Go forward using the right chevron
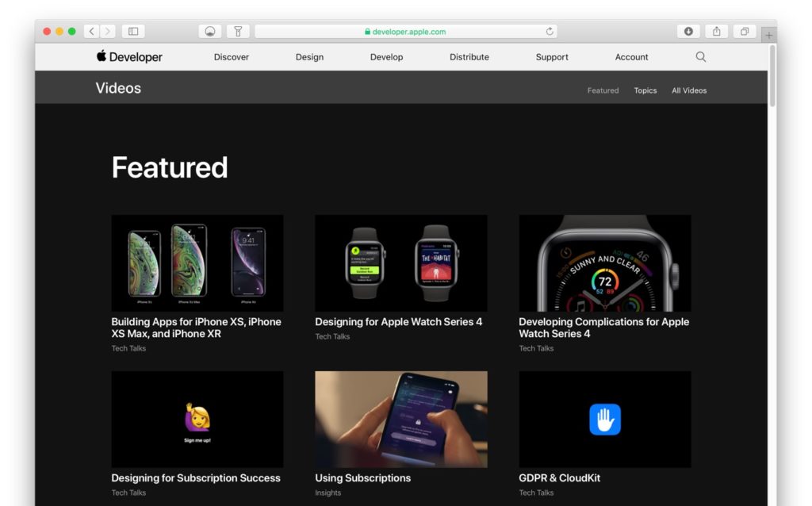The width and height of the screenshot is (812, 506). click(109, 31)
